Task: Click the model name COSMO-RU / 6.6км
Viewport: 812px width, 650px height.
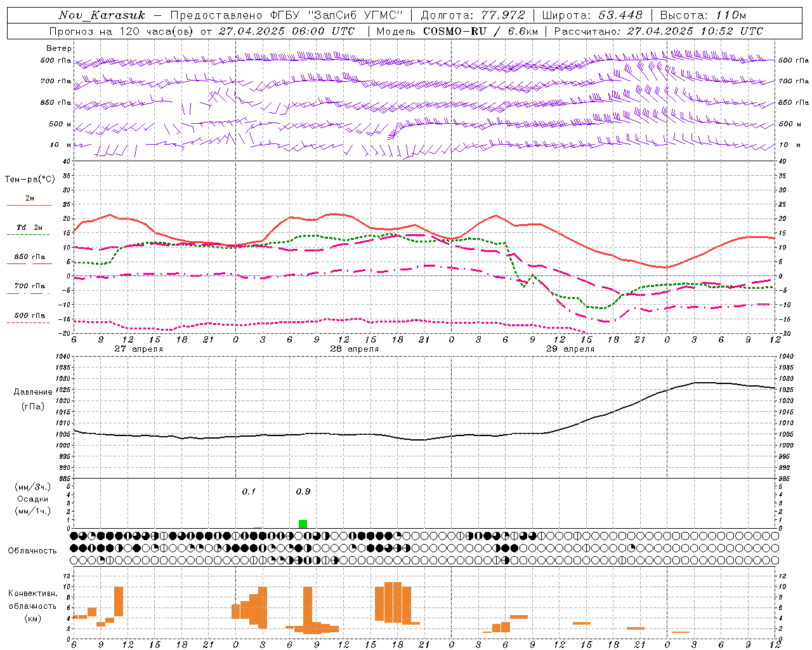Action: tap(480, 31)
